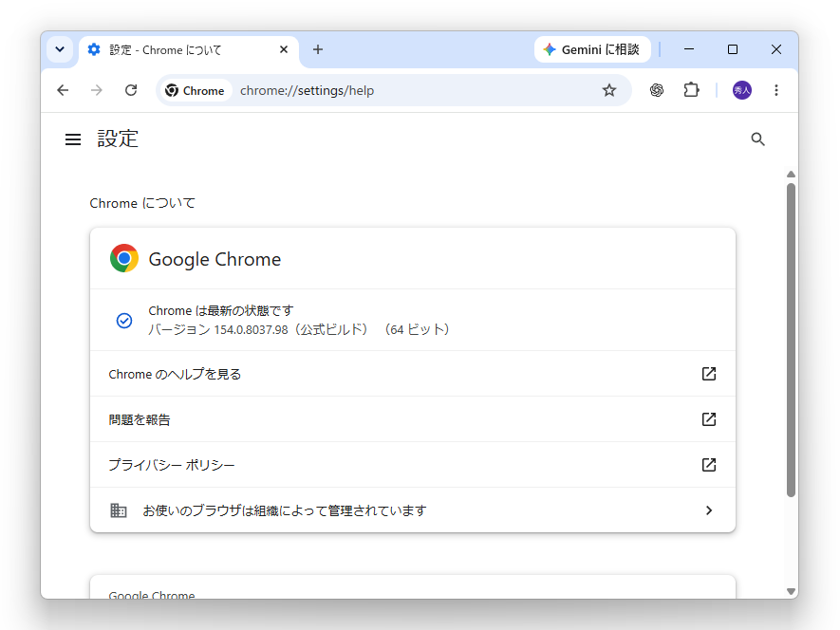
Task: Bookmark this page with the star
Action: pos(609,90)
